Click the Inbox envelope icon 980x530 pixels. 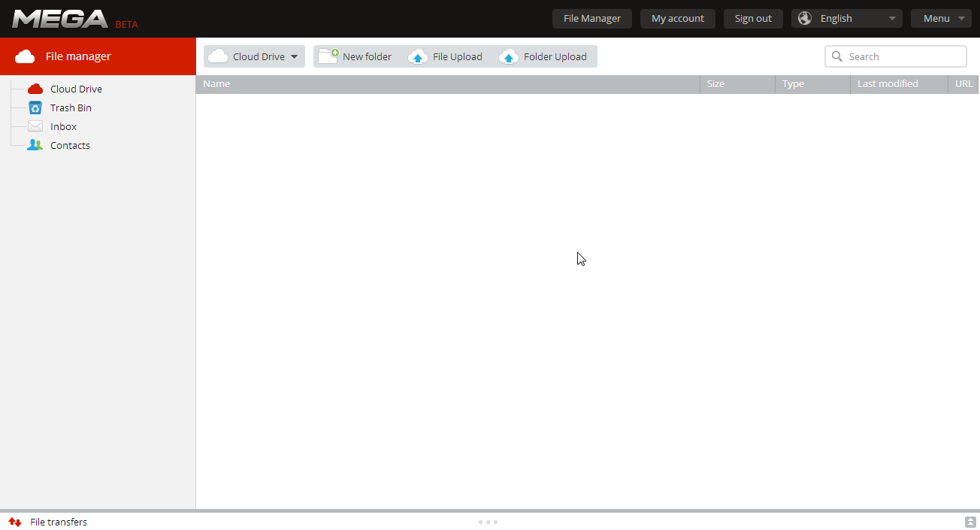[35, 126]
